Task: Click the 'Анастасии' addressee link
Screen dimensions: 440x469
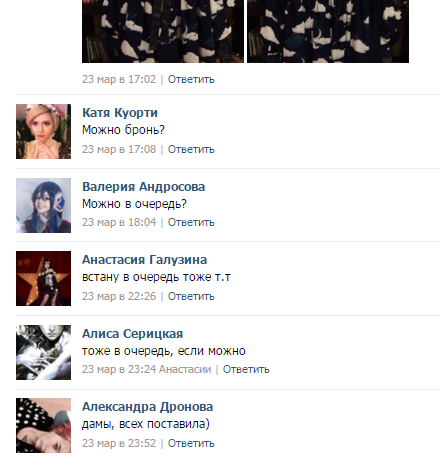Action: tap(185, 369)
